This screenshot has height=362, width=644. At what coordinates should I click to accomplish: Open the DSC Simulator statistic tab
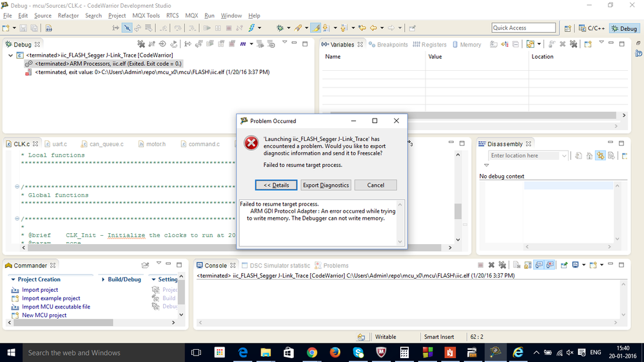point(276,265)
